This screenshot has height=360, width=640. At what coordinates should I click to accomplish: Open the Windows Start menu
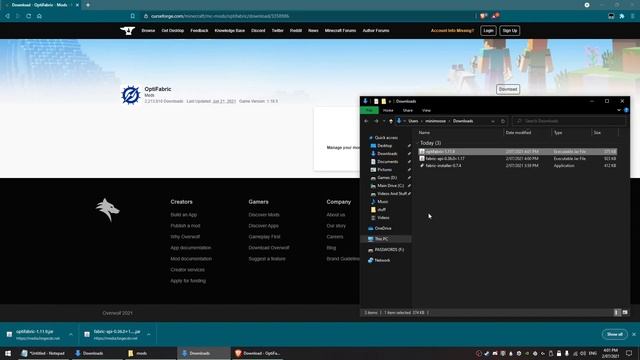coord(8,353)
